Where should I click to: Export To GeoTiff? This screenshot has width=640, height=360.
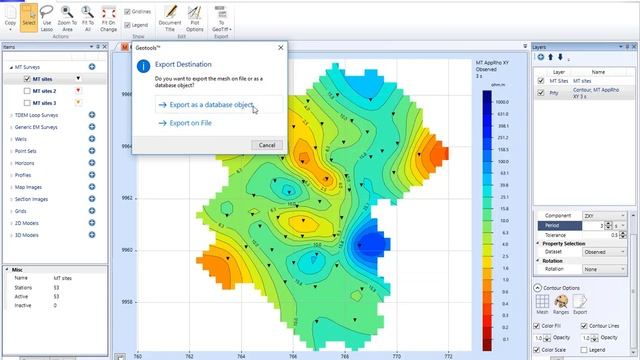[221, 18]
